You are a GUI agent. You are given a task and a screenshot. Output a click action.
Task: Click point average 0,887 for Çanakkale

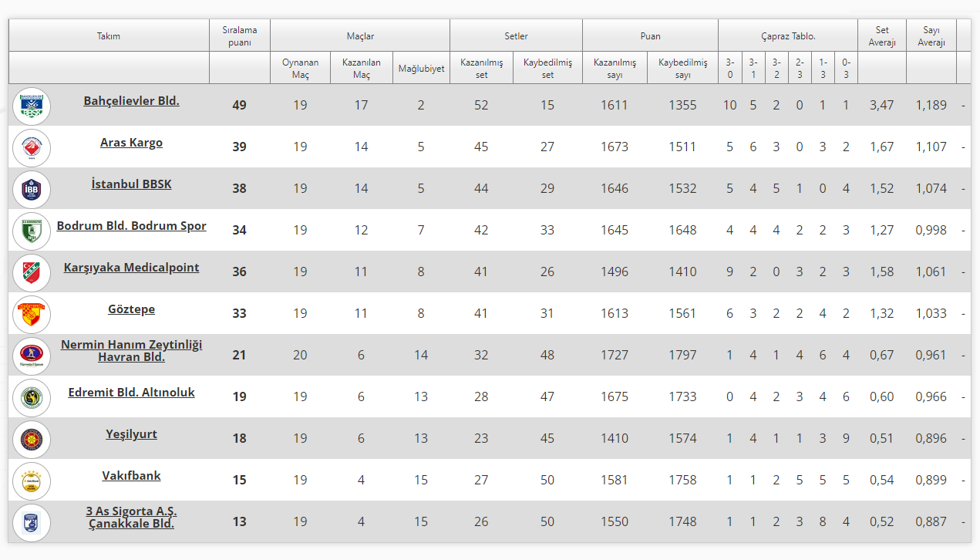point(931,521)
